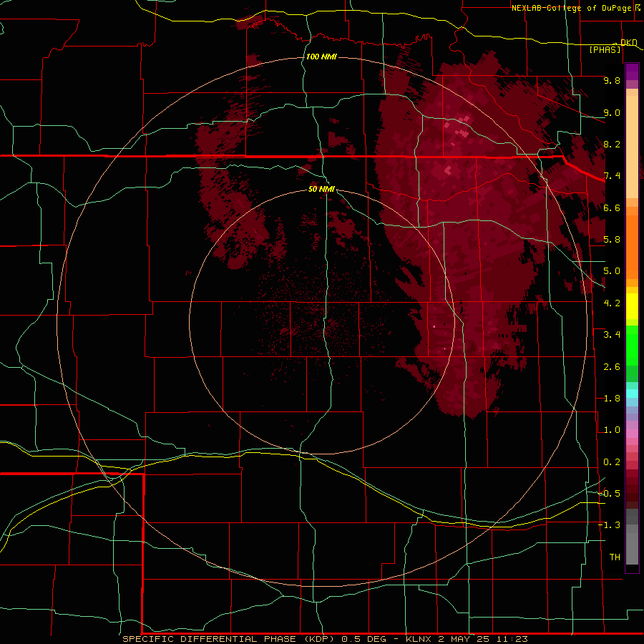The image size is (644, 644).
Task: Click the NEXLAB-College of DuPage credit text
Action: (571, 8)
